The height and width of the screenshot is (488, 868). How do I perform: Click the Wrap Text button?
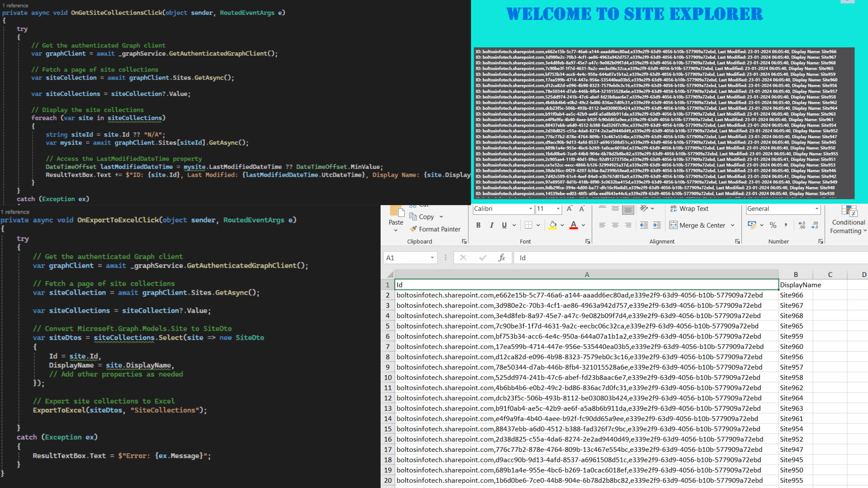pos(689,209)
